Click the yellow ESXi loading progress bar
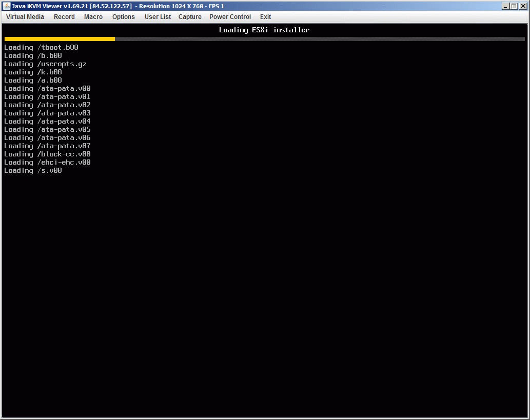Viewport: 530px width, 420px height. coord(60,39)
